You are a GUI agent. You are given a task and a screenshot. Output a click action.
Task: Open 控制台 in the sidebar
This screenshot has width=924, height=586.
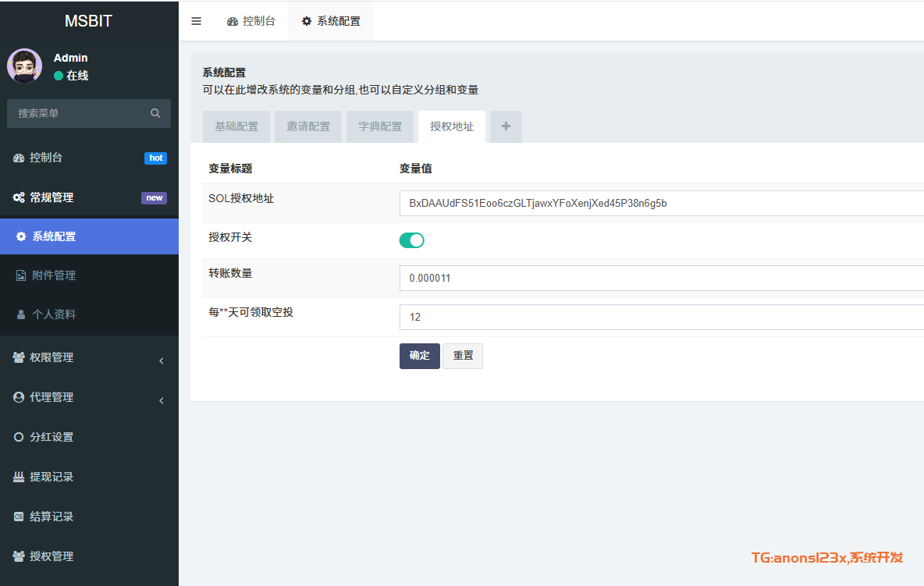coord(47,158)
